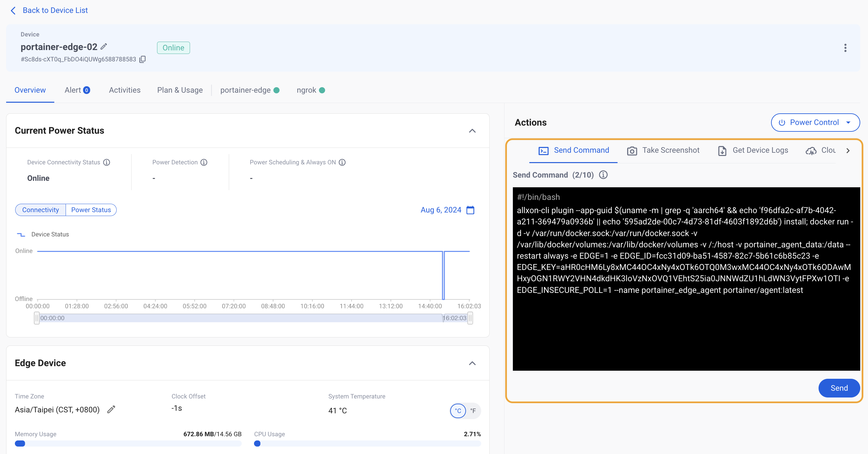Click the Online status badge
This screenshot has height=454, width=868.
(173, 48)
